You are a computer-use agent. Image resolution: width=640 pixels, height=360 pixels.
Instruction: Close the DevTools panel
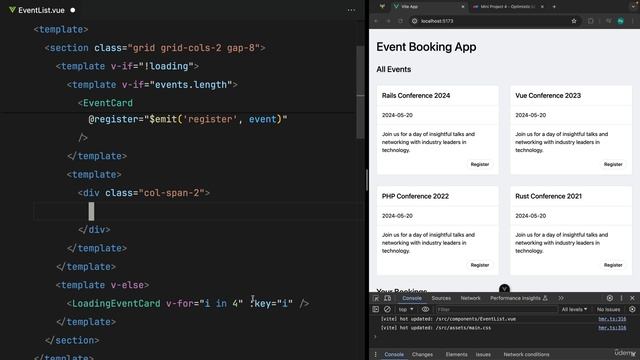pos(632,298)
